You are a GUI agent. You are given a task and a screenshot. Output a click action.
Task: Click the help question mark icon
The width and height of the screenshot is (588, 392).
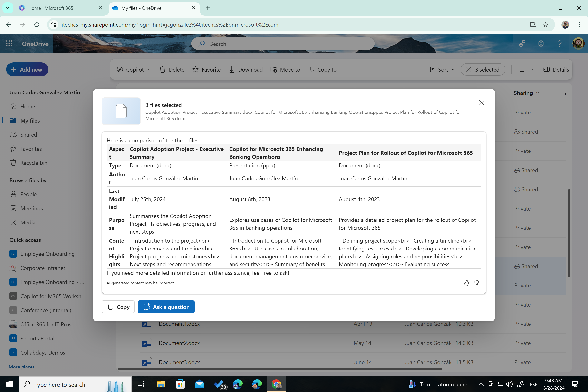pos(560,44)
